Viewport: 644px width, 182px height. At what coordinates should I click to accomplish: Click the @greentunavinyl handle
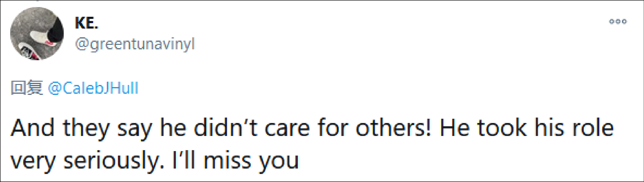[x=135, y=44]
